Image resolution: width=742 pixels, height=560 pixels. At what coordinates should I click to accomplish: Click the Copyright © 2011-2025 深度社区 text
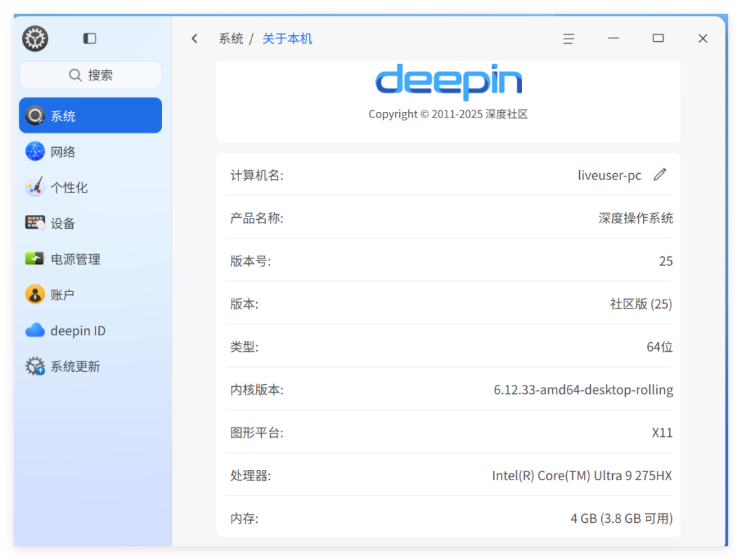point(448,114)
